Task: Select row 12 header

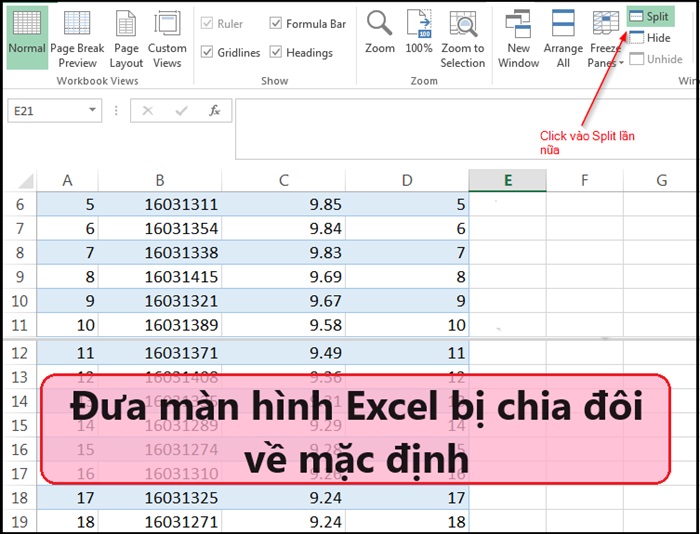Action: point(20,353)
